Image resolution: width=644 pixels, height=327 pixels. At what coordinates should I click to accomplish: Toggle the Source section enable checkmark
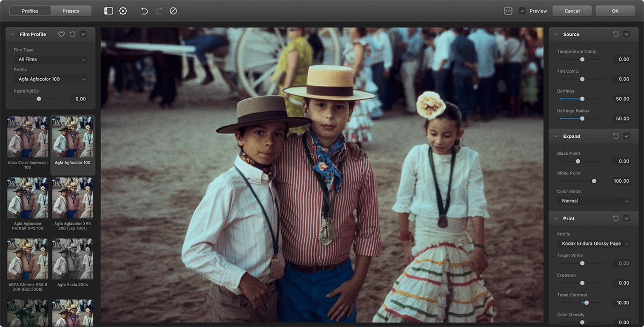[626, 34]
